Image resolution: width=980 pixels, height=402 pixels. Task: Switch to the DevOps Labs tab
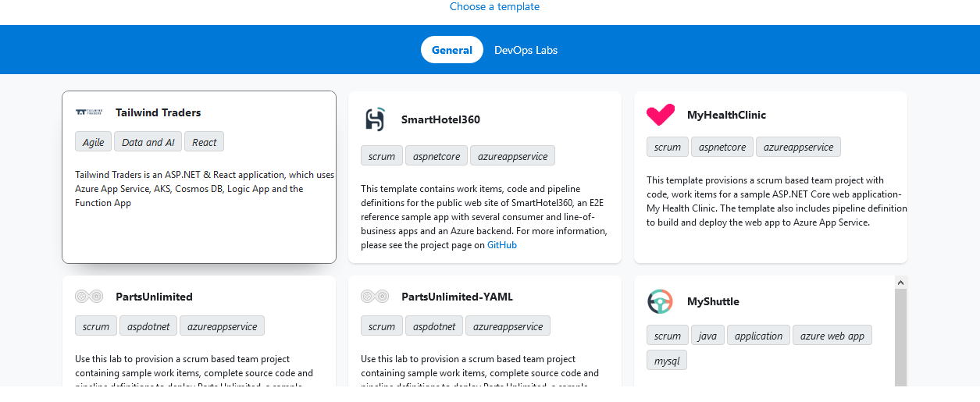[x=526, y=50]
